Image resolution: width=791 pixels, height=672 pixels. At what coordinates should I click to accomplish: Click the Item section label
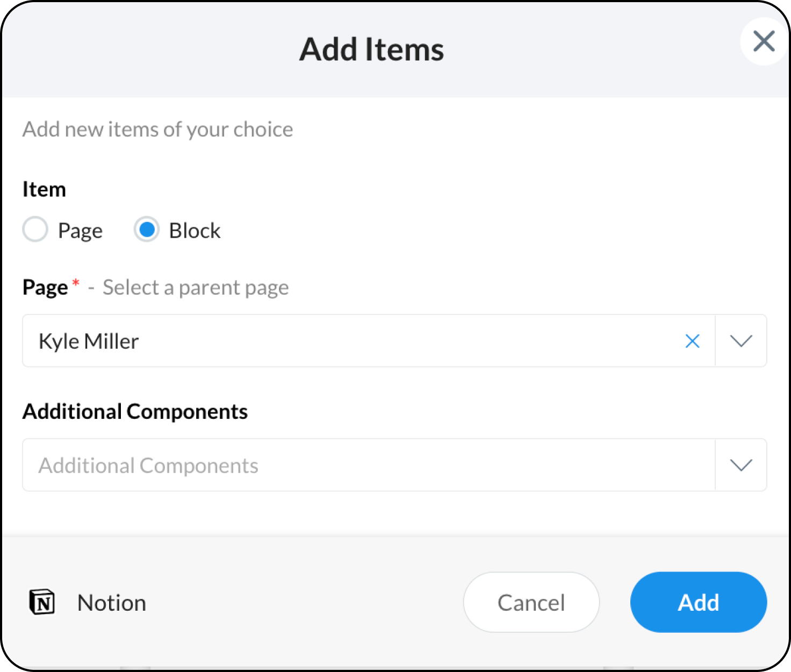44,189
